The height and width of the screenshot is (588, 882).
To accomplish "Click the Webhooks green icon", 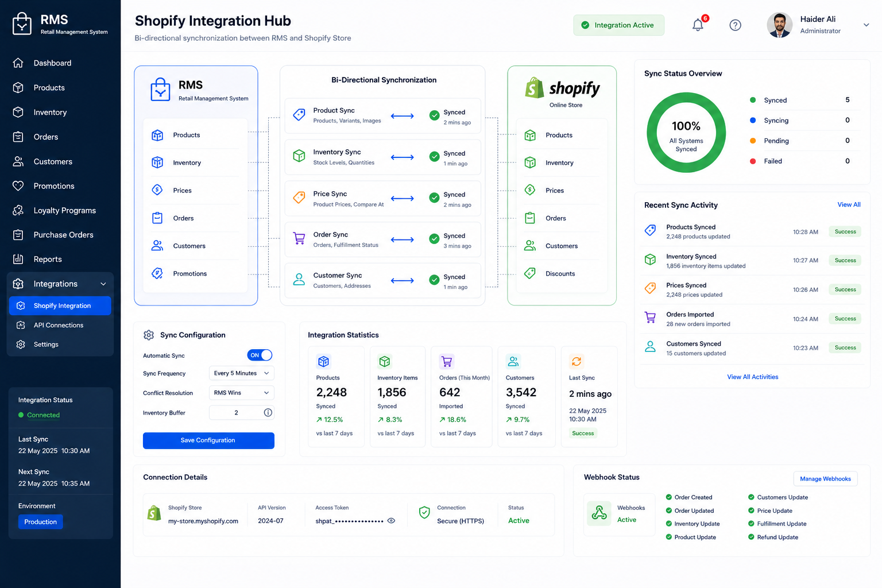I will click(599, 513).
